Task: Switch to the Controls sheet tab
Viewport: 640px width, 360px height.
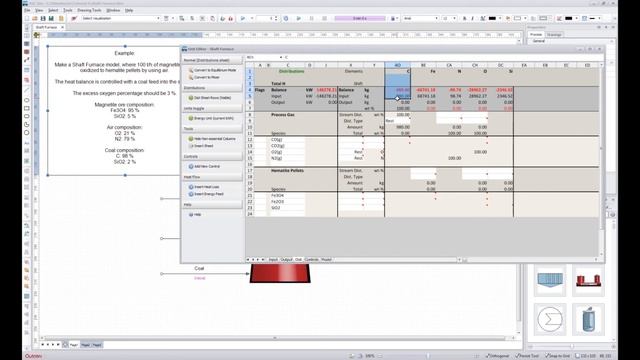Action: pyautogui.click(x=311, y=260)
